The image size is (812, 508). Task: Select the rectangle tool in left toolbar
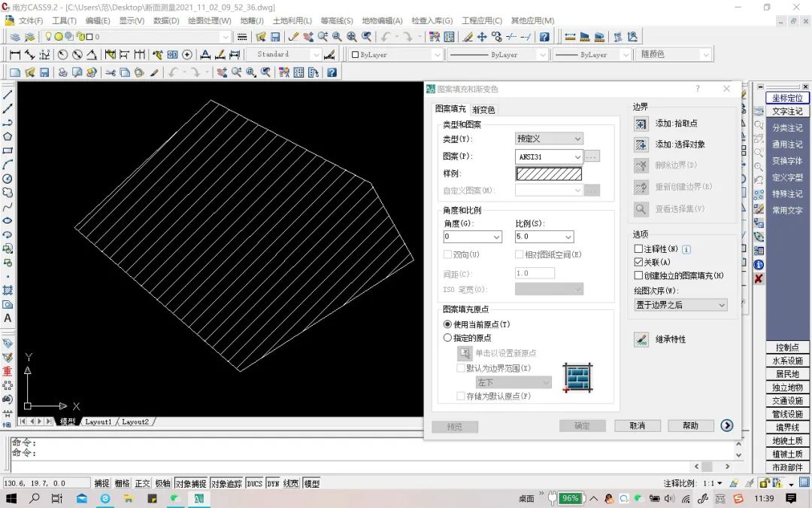click(x=8, y=151)
